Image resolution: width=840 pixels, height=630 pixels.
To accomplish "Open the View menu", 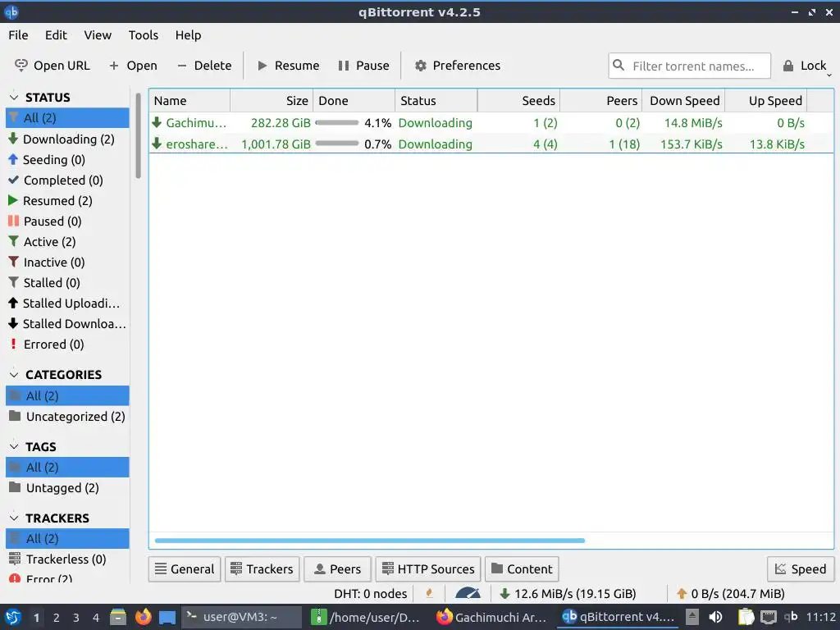I will click(x=98, y=34).
